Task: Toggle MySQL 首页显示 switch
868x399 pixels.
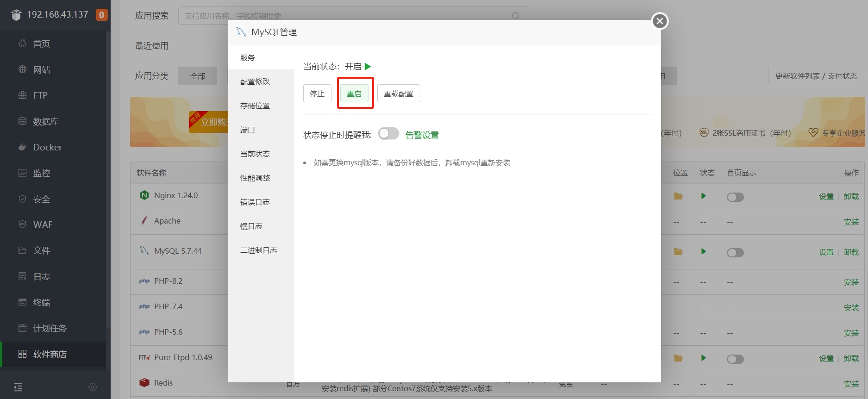Action: [735, 253]
